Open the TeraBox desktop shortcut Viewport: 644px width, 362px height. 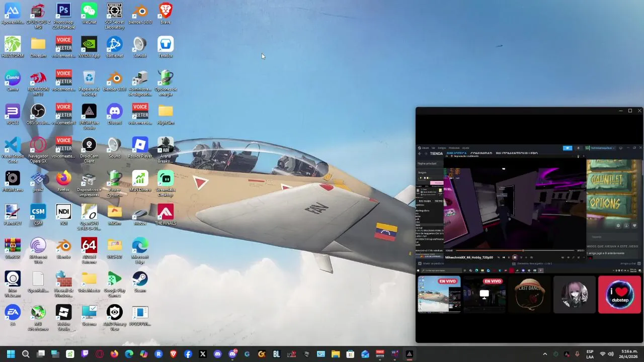(x=166, y=47)
